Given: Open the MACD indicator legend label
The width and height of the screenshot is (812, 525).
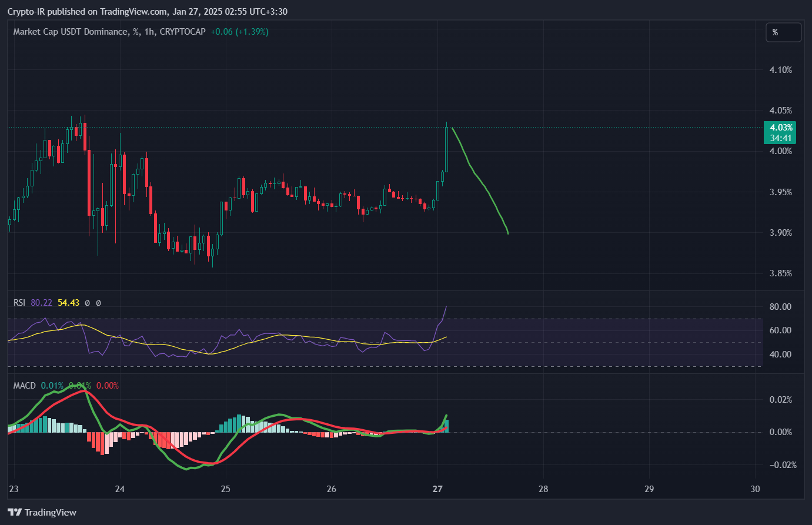Looking at the screenshot, I should click(25, 386).
